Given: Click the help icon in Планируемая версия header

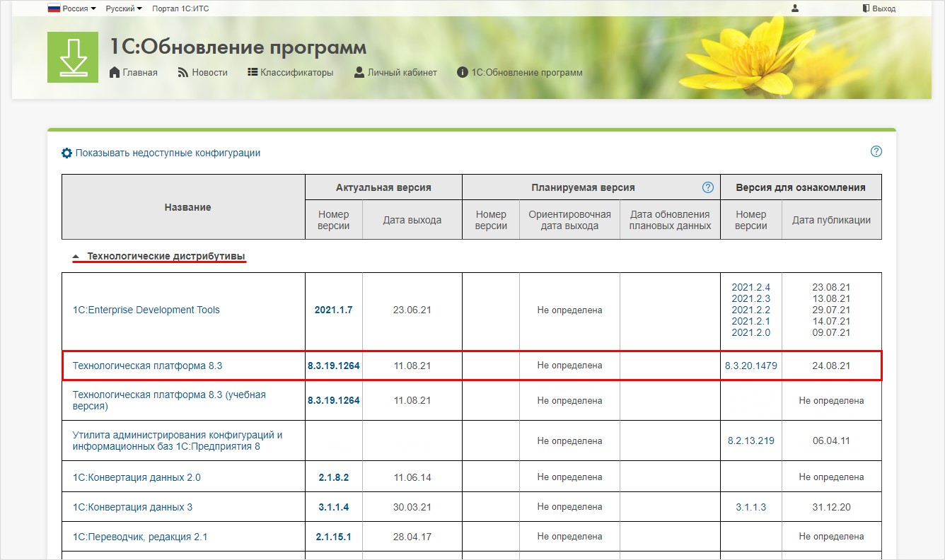Looking at the screenshot, I should click(x=708, y=187).
